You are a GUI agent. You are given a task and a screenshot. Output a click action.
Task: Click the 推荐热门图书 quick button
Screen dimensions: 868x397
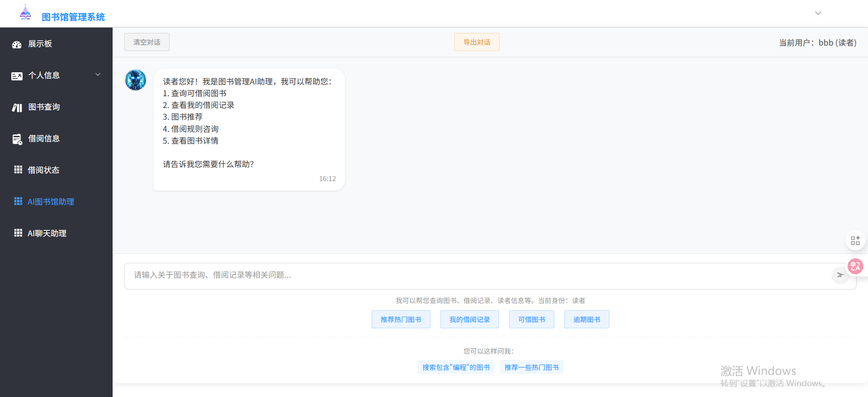click(x=401, y=319)
